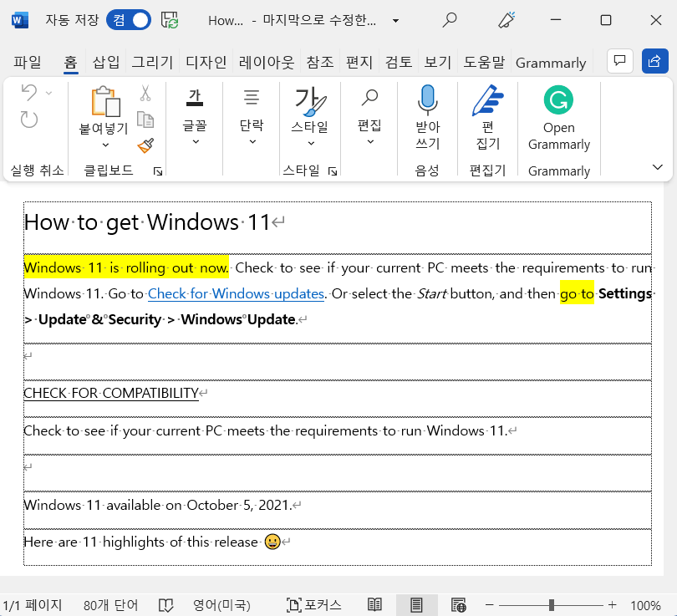Viewport: 677px width, 616px height.
Task: Select the Format Painter brush icon
Action: click(x=145, y=145)
